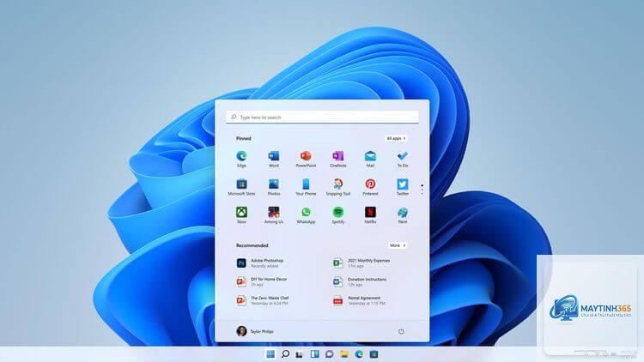Click the pinned apps page dots indicator
This screenshot has height=362, width=644.
pos(422,190)
